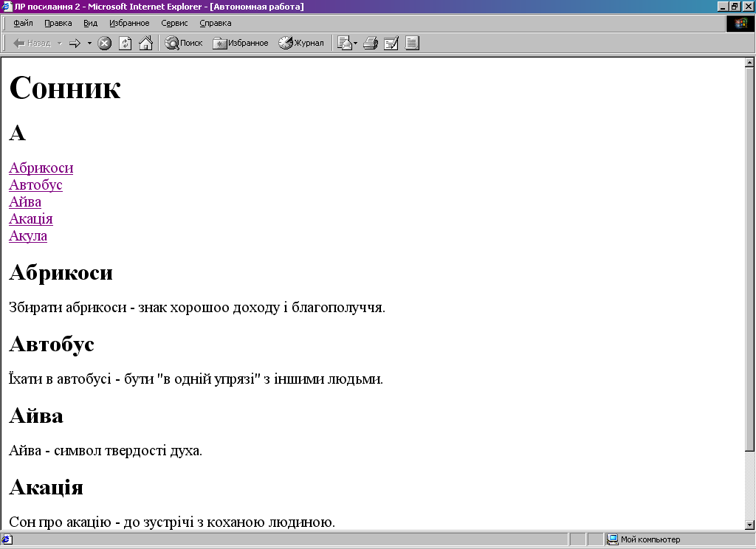Click the text "Збирати абрикоси - знак хорошоо доходу"
The width and height of the screenshot is (756, 549).
[x=144, y=307]
